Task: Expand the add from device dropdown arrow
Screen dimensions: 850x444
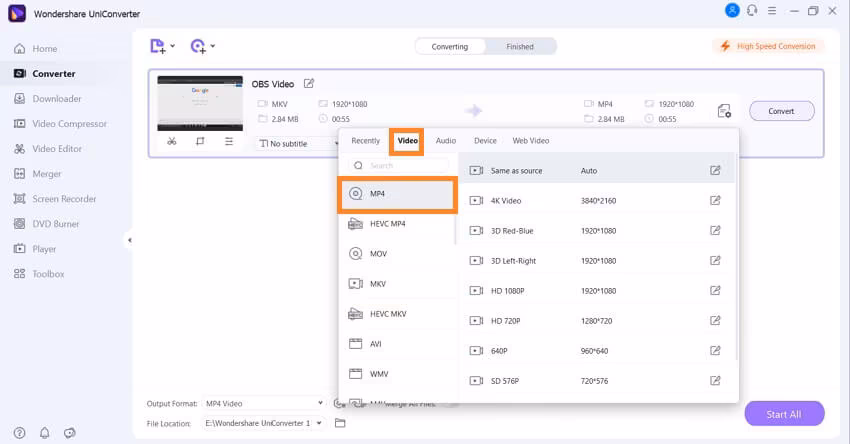Action: coord(212,46)
